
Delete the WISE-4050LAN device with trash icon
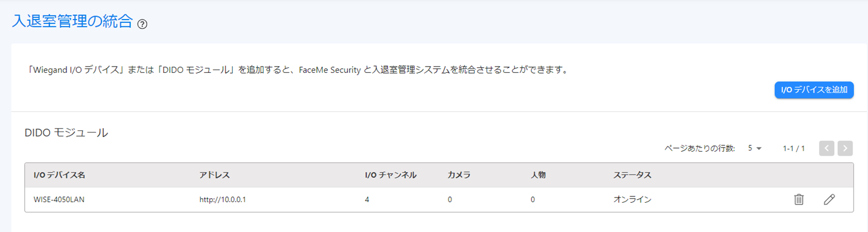click(799, 199)
